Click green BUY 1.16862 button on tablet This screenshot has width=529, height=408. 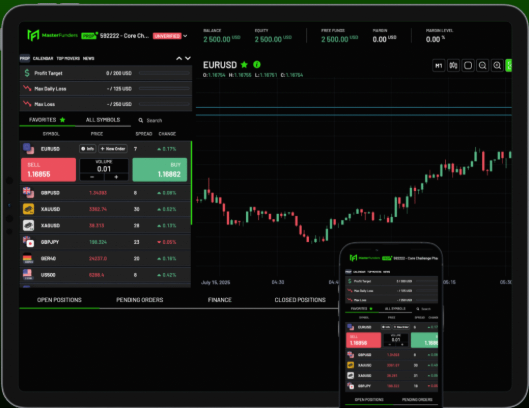coord(160,170)
